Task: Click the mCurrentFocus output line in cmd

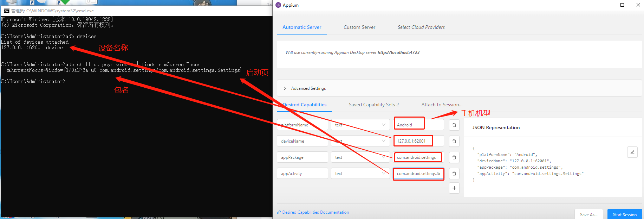Action: point(124,70)
